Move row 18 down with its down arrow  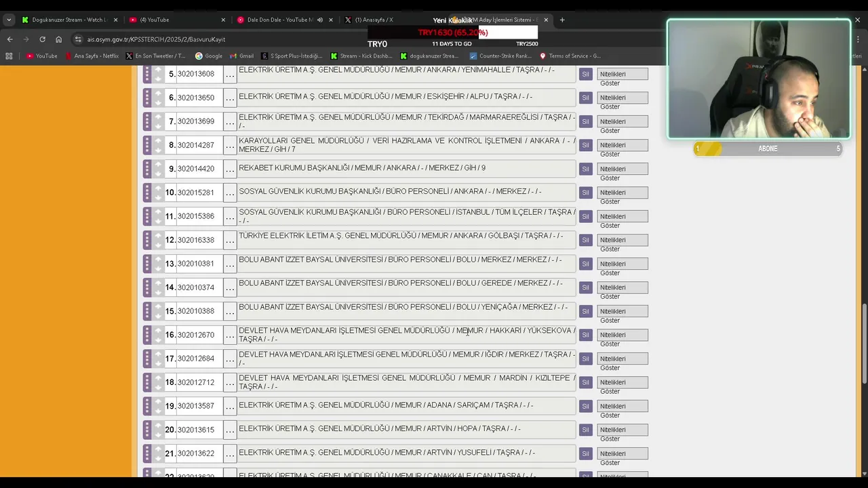pos(158,386)
